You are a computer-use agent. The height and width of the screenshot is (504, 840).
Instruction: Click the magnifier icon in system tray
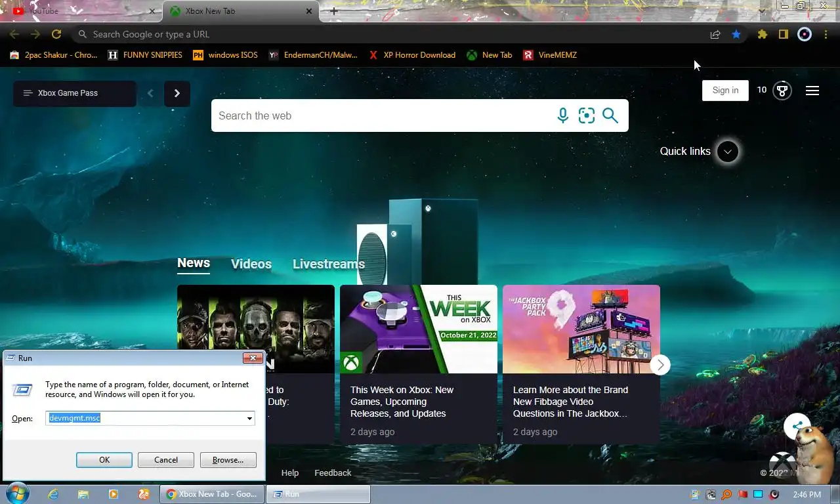[726, 494]
